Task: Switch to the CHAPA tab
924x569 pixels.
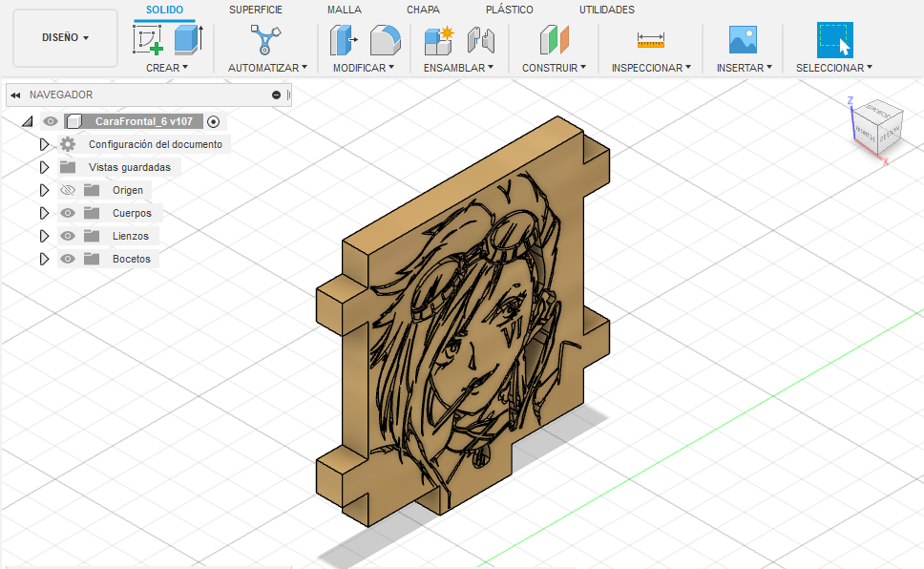Action: coord(423,10)
